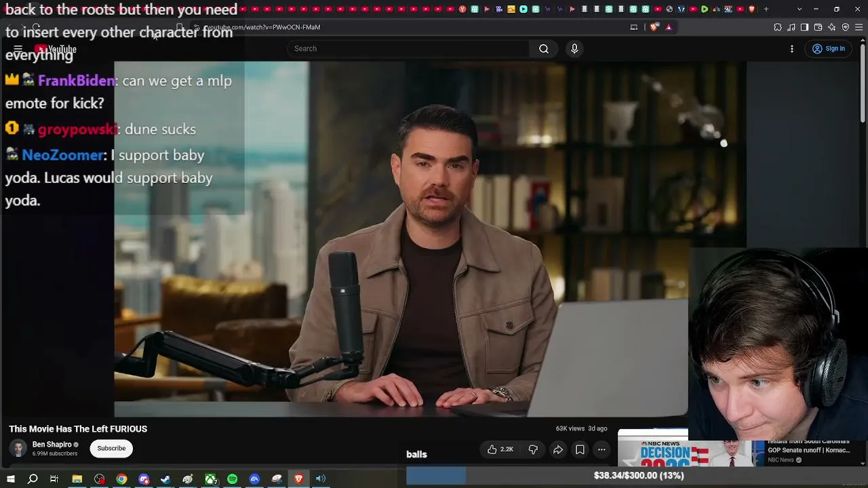This screenshot has width=868, height=488.
Task: Start voice search with the microphone
Action: coord(574,49)
